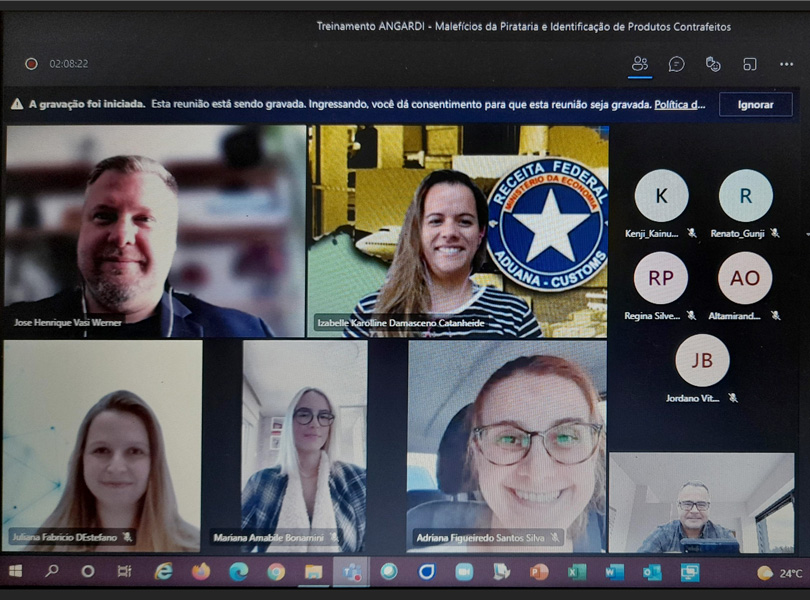Click the JB avatar for Jordano Vit

click(702, 360)
